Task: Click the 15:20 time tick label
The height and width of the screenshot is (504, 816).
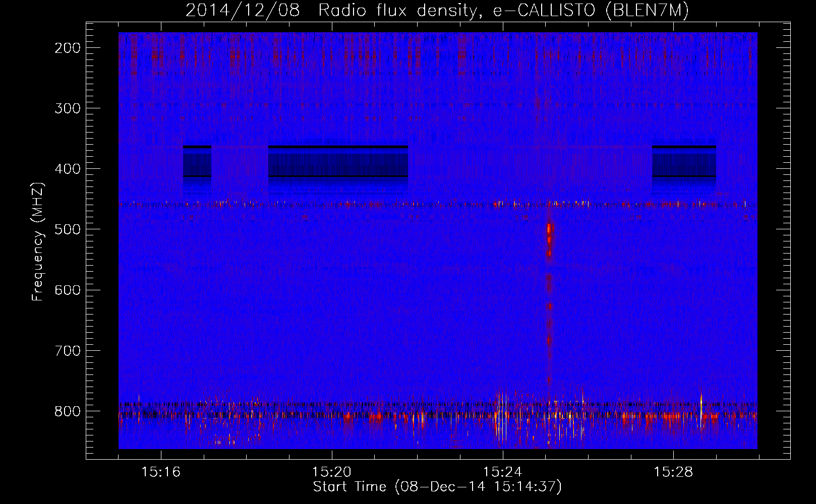Action: click(x=332, y=472)
